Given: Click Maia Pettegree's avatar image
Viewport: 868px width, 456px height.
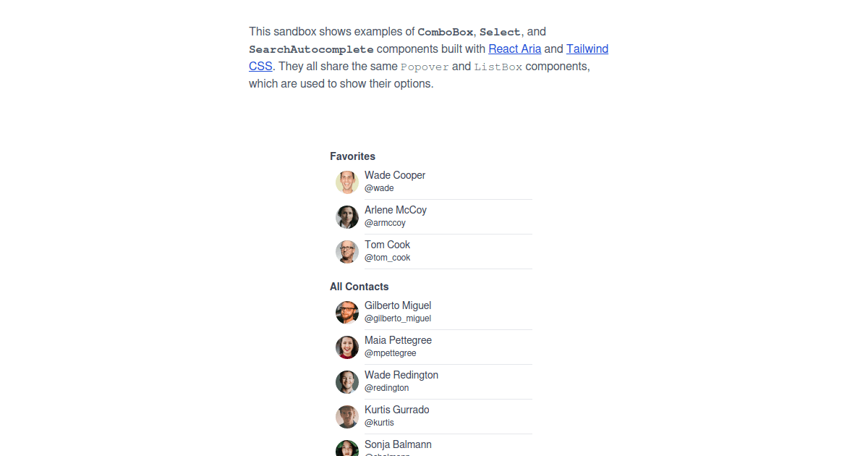Looking at the screenshot, I should point(347,347).
